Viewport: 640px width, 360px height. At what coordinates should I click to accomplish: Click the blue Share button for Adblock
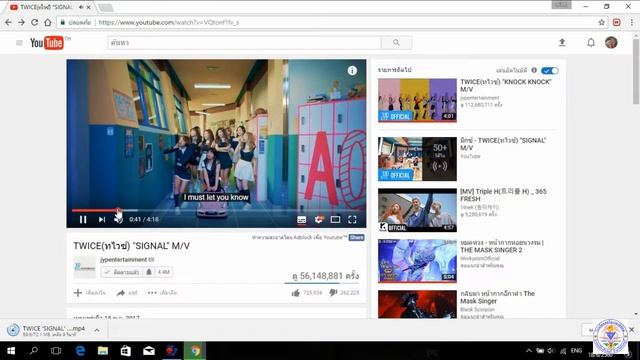pyautogui.click(x=356, y=238)
